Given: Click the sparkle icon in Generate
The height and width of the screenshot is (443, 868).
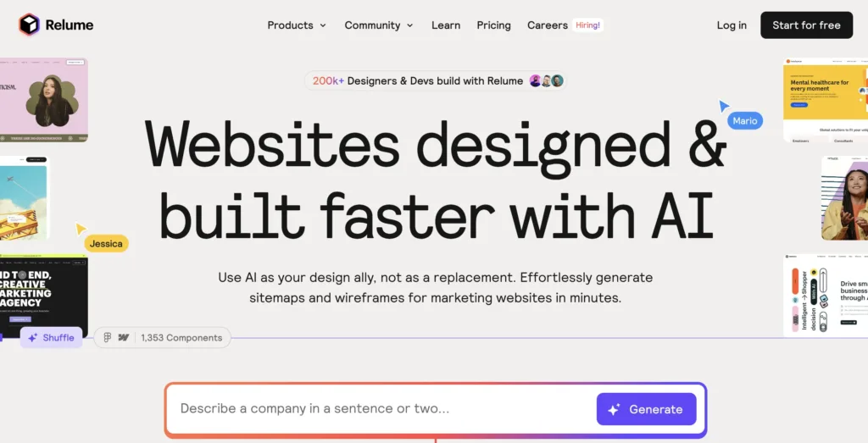Looking at the screenshot, I should click(x=614, y=409).
